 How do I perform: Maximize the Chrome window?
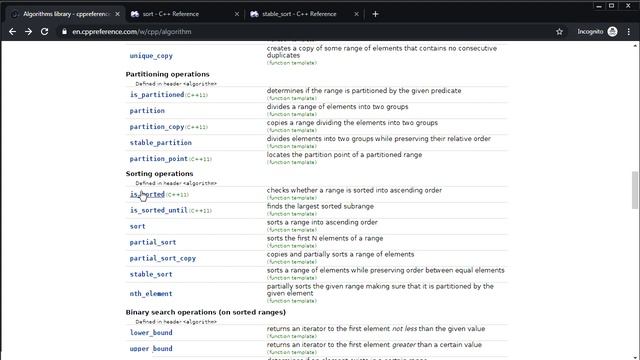611,6
